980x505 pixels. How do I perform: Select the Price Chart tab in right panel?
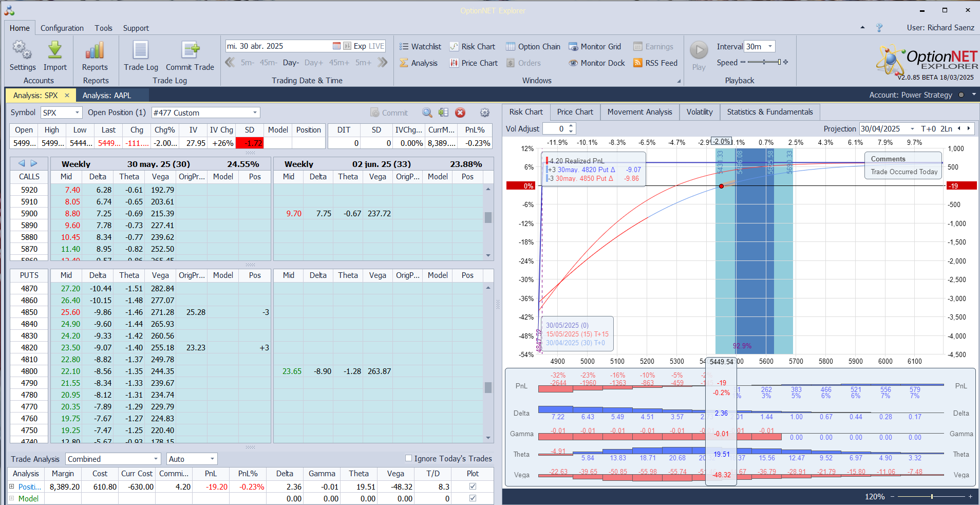pyautogui.click(x=575, y=112)
